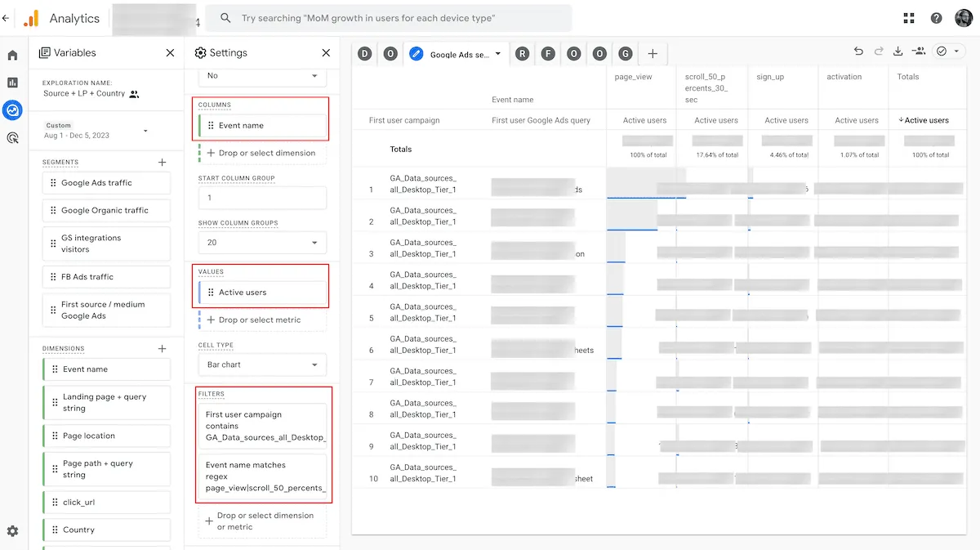Add a new exploration tab
The width and height of the screenshot is (980, 550).
click(653, 53)
